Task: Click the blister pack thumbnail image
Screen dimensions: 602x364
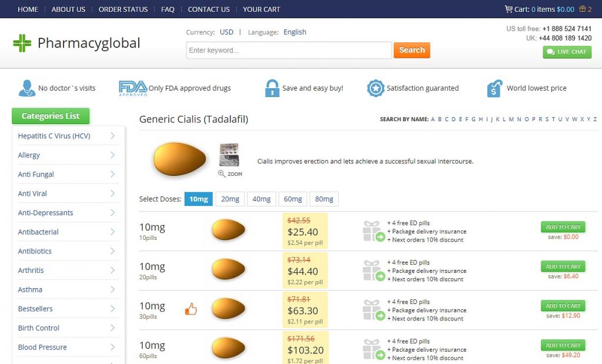Action: pyautogui.click(x=229, y=155)
